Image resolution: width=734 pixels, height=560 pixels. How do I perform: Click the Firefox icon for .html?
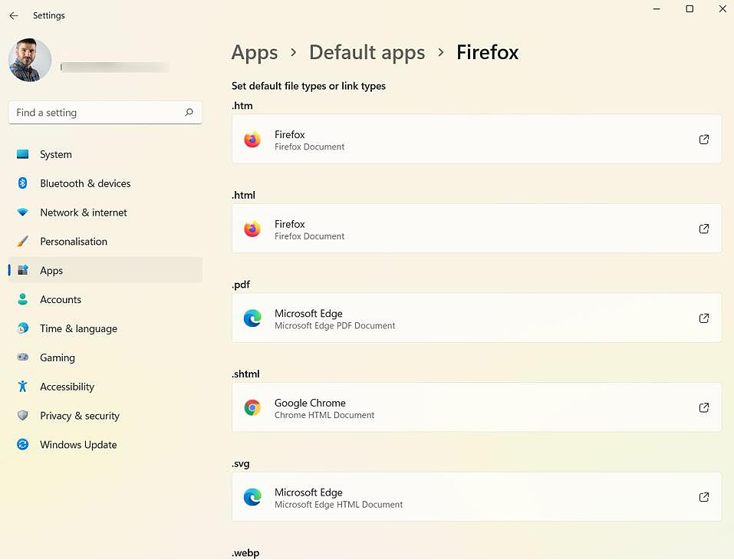pyautogui.click(x=252, y=229)
